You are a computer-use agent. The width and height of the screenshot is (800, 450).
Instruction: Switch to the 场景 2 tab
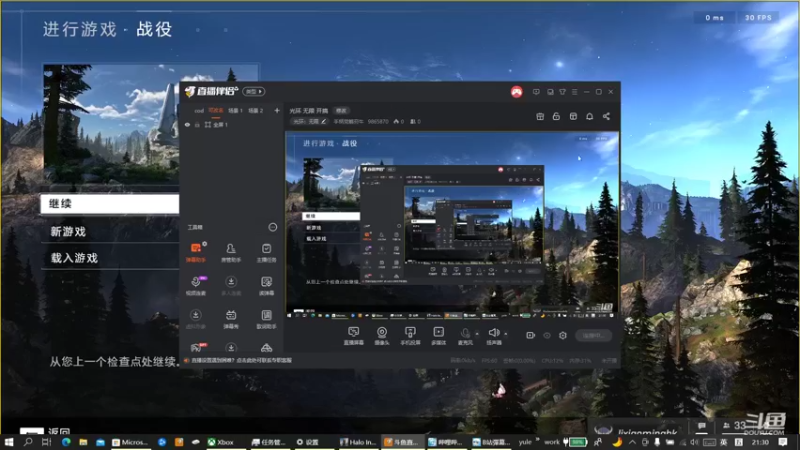coord(256,111)
